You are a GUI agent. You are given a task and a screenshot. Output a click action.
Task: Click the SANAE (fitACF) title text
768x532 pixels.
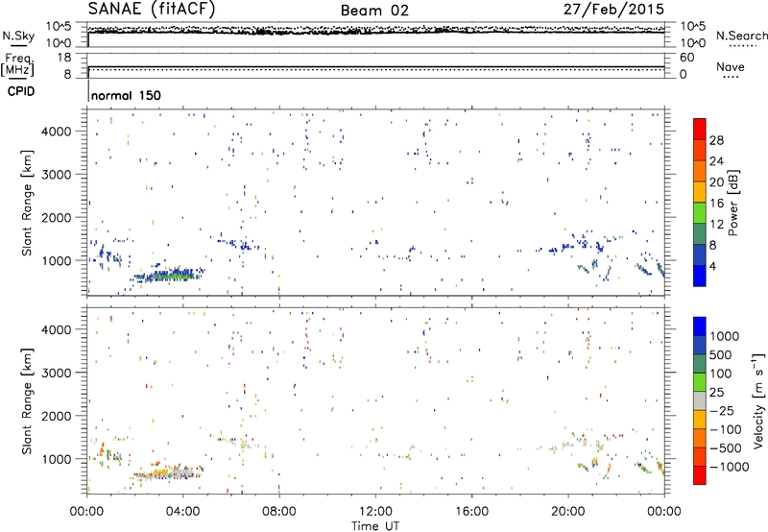pyautogui.click(x=151, y=9)
